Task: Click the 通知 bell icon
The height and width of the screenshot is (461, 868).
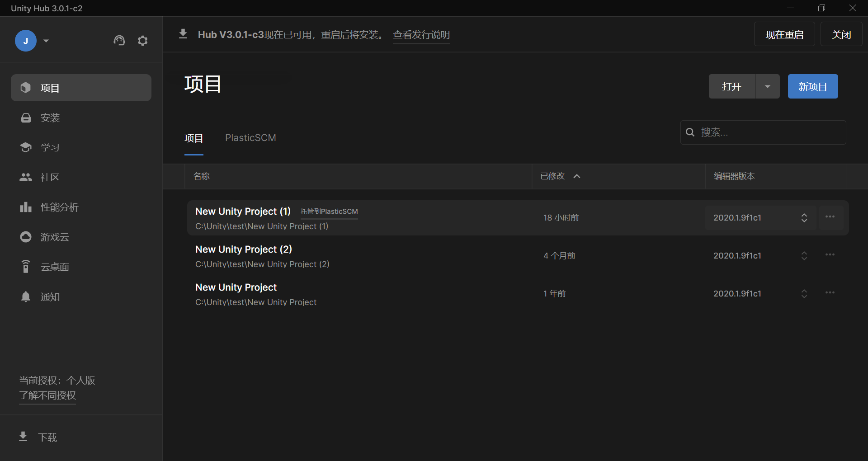Action: [x=26, y=296]
